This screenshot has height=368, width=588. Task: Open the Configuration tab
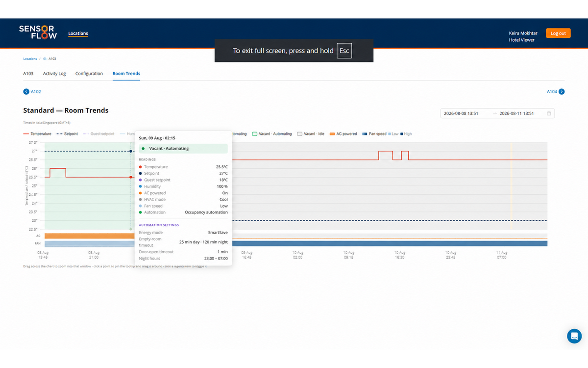point(89,74)
